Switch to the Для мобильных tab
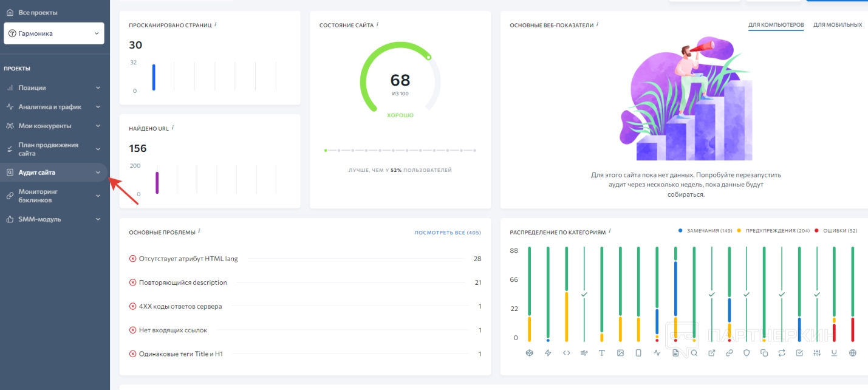 837,25
